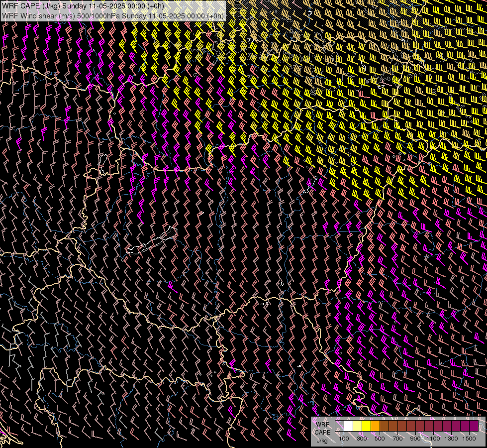Screen dimensions: 487x448
Task: Click the 'CAPE' word in the legend
Action: click(323, 432)
